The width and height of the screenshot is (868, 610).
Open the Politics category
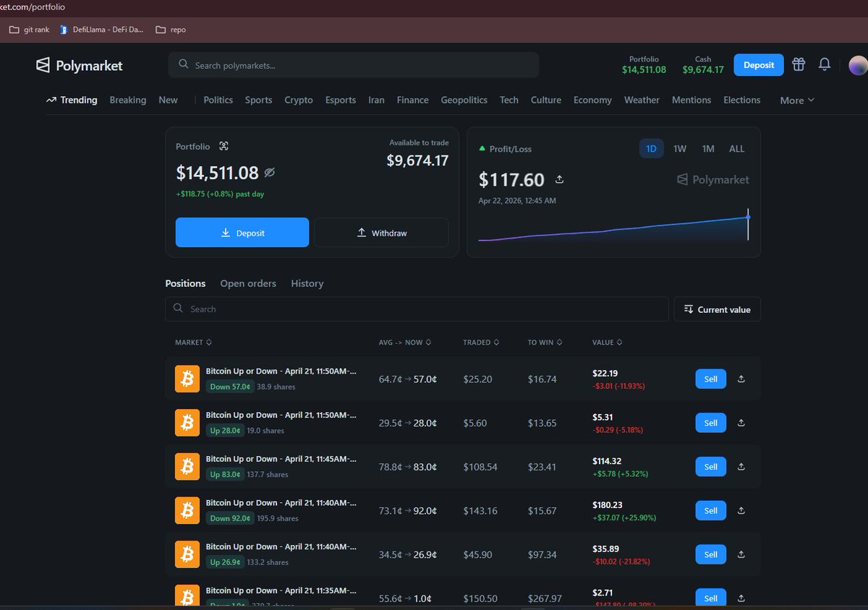pos(218,100)
